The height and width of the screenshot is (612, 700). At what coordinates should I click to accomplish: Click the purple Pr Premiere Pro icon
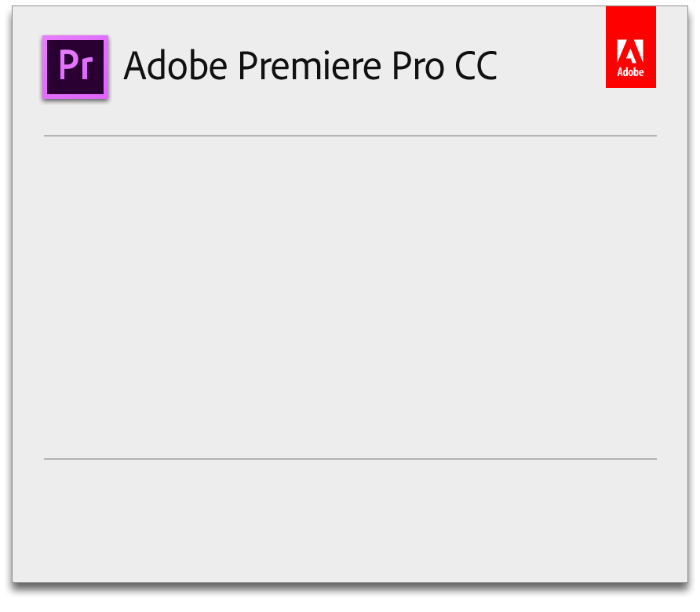click(x=75, y=67)
